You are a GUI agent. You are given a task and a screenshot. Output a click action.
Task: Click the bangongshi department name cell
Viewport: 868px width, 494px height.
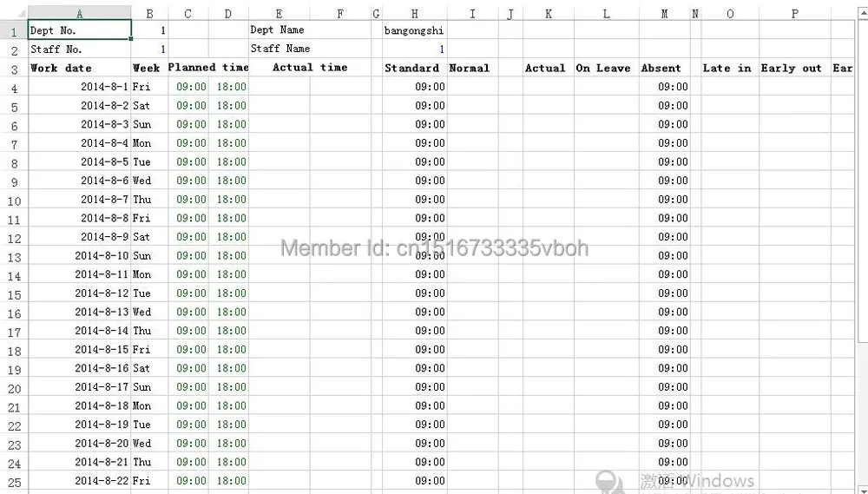coord(414,30)
